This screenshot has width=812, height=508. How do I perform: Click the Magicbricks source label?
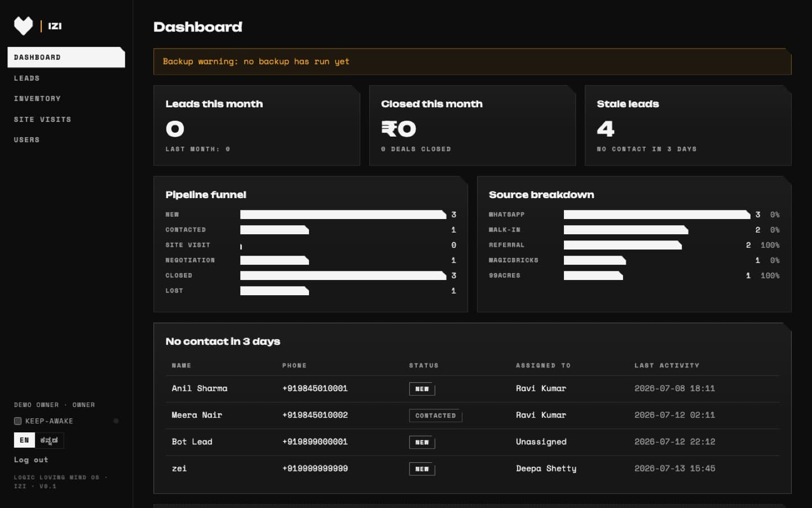pyautogui.click(x=514, y=260)
